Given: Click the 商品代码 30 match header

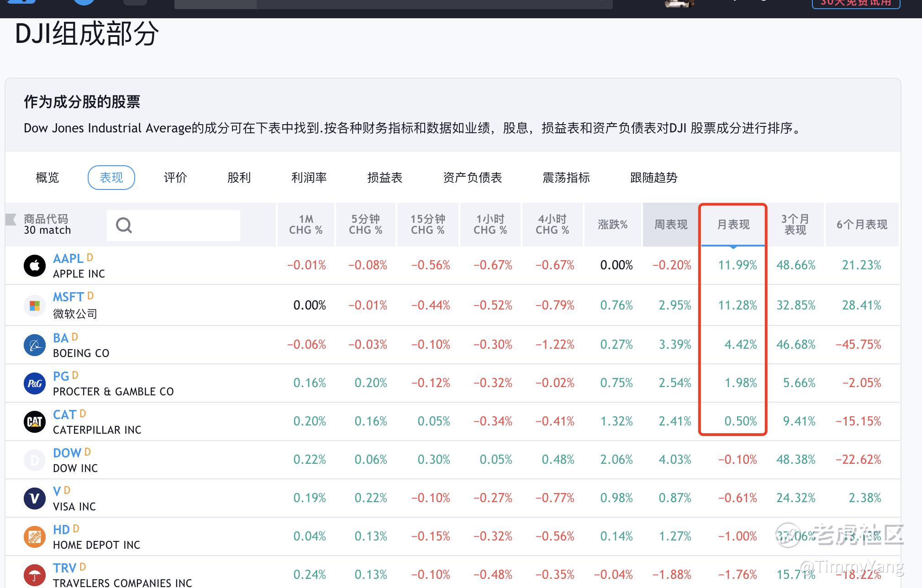Looking at the screenshot, I should tap(47, 225).
